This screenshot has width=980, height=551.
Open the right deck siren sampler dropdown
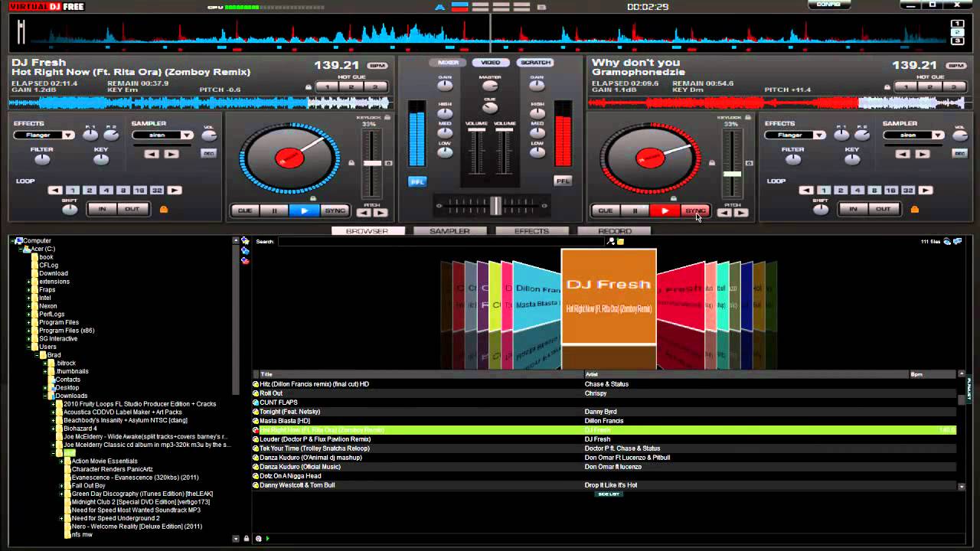click(938, 135)
